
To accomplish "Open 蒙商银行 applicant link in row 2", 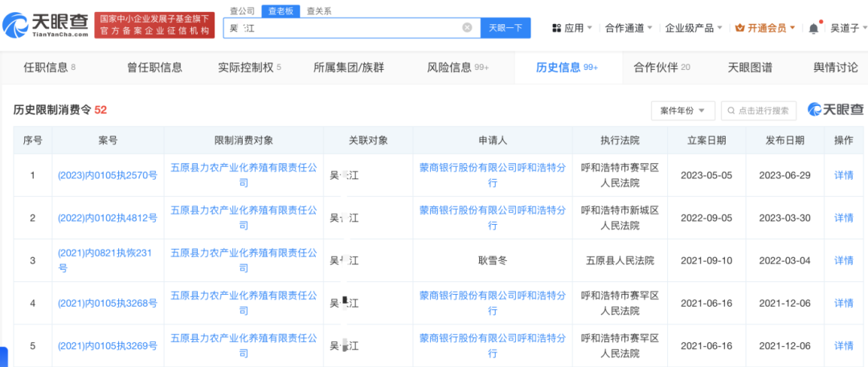I will tap(493, 218).
